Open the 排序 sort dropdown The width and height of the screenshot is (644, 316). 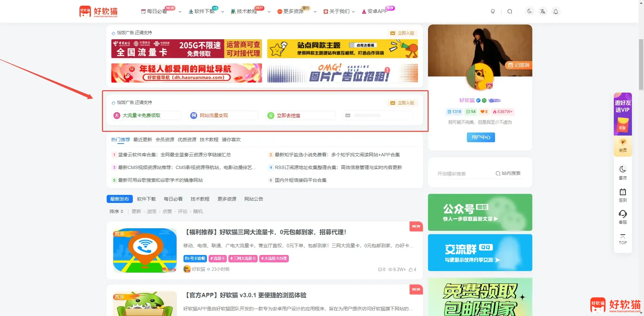tap(116, 211)
